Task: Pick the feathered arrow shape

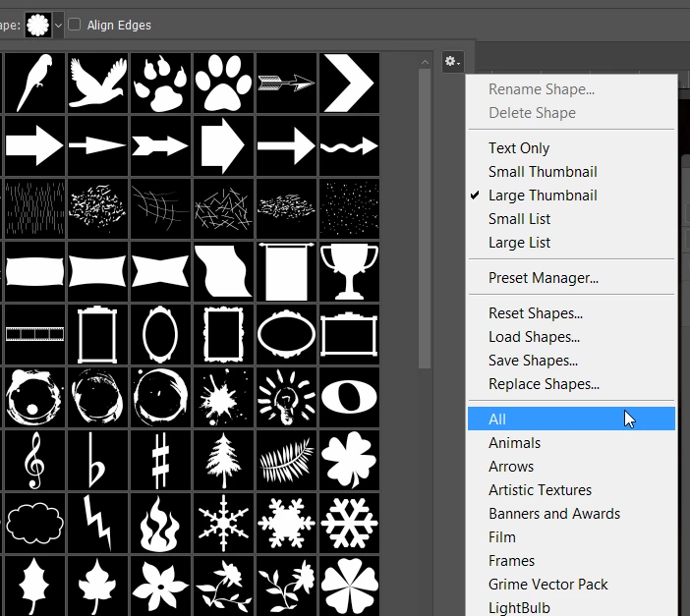Action: point(286,83)
